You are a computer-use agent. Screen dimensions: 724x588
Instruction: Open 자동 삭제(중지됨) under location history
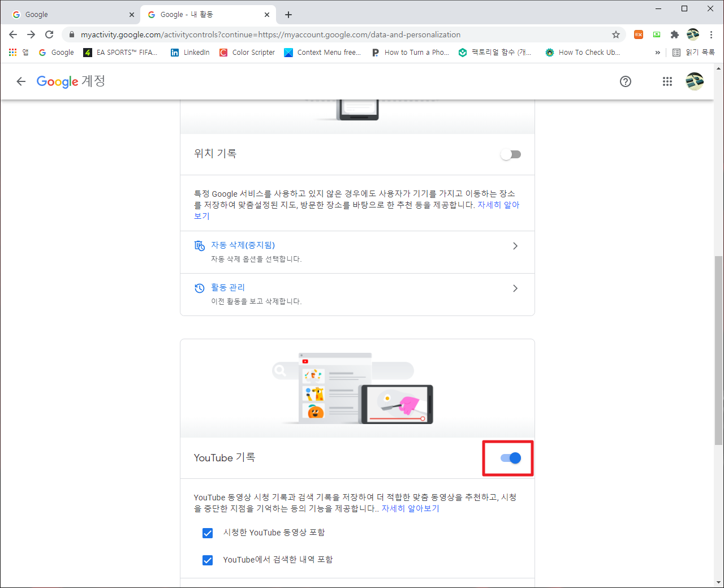pos(357,252)
